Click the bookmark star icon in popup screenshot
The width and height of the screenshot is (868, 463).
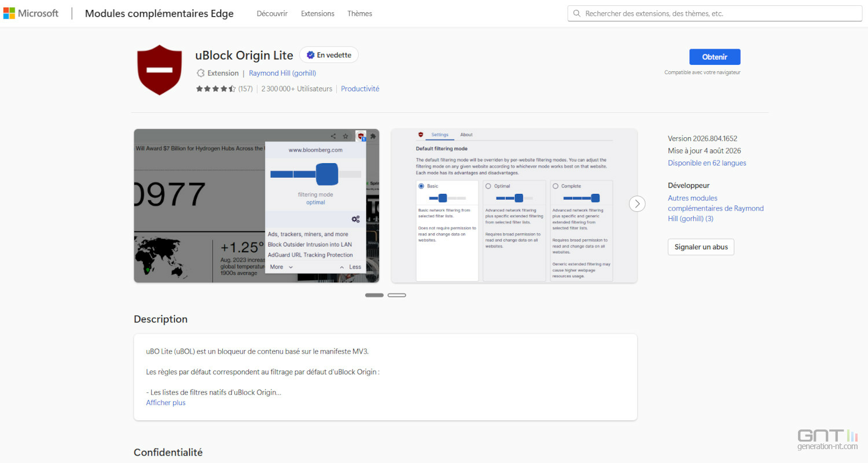click(345, 136)
